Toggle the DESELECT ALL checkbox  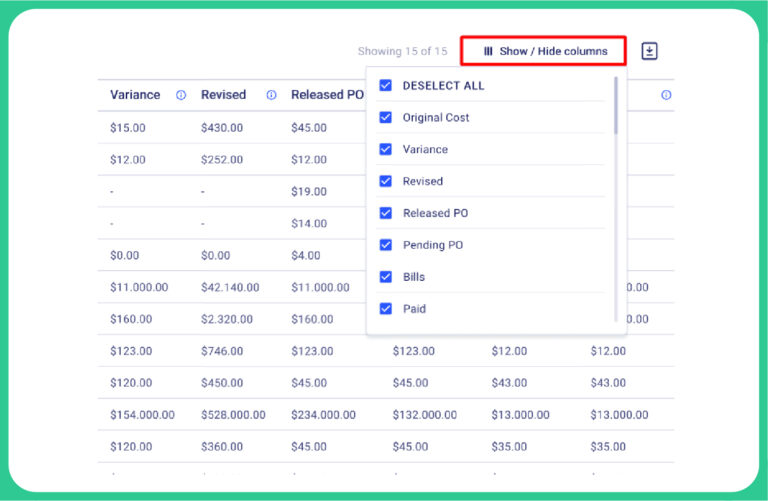tap(386, 86)
